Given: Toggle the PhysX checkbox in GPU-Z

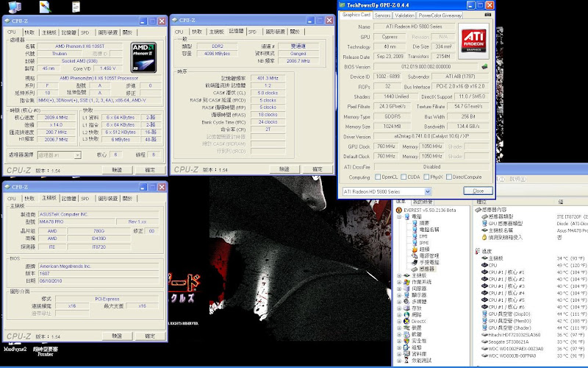Looking at the screenshot, I should (426, 177).
